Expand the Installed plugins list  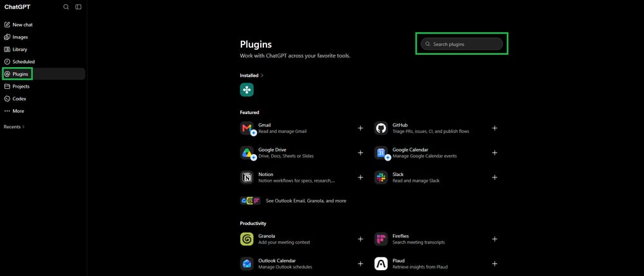tap(252, 75)
